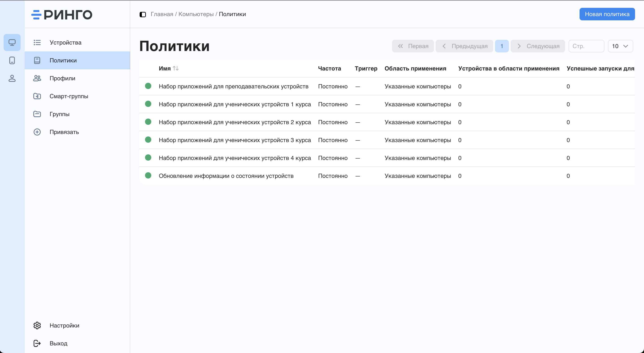Expand the rows-per-page dropdown showing 10
This screenshot has height=353, width=644.
coord(620,46)
